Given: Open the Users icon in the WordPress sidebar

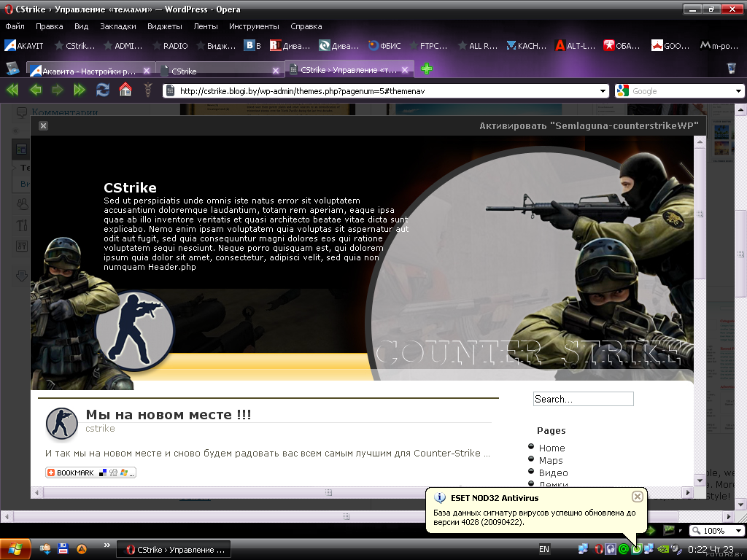Looking at the screenshot, I should tap(22, 204).
